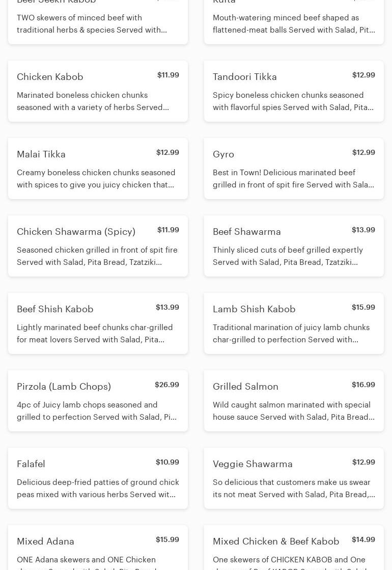Select the Mixed Adana dish

[x=45, y=541]
